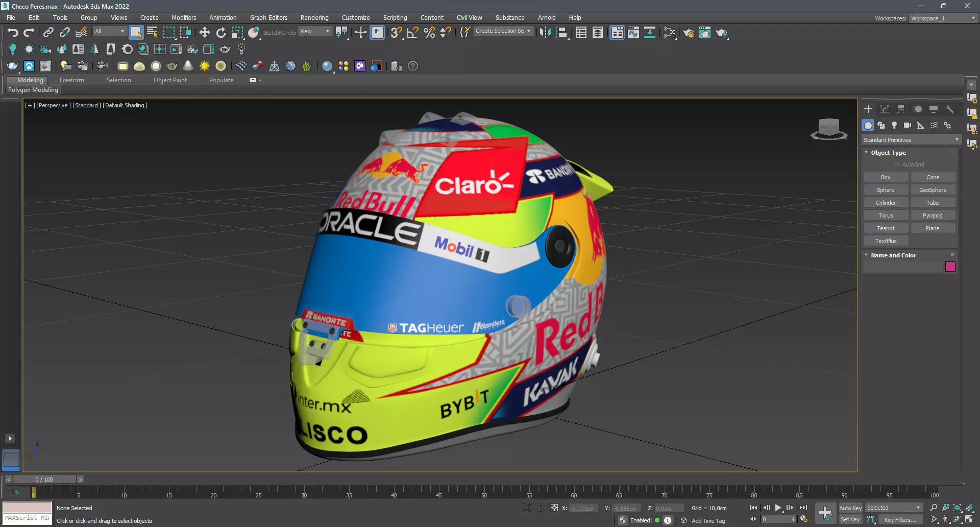Open Render Setup teapot-gear icon

[x=689, y=33]
